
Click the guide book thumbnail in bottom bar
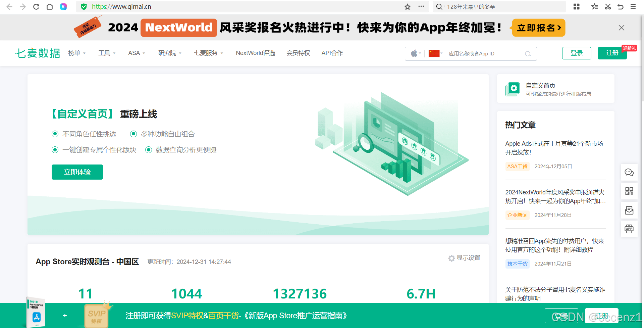click(36, 313)
